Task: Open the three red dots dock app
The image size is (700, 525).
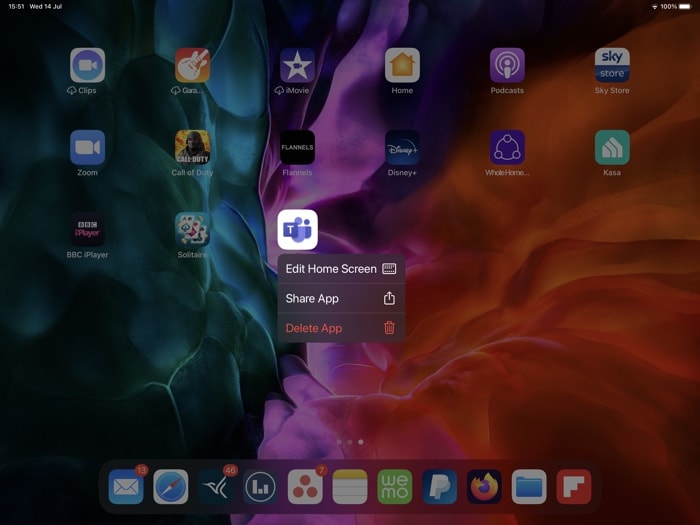Action: 305,487
